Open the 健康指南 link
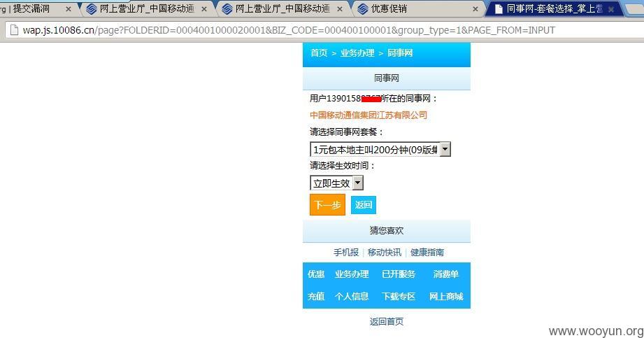 click(x=427, y=253)
